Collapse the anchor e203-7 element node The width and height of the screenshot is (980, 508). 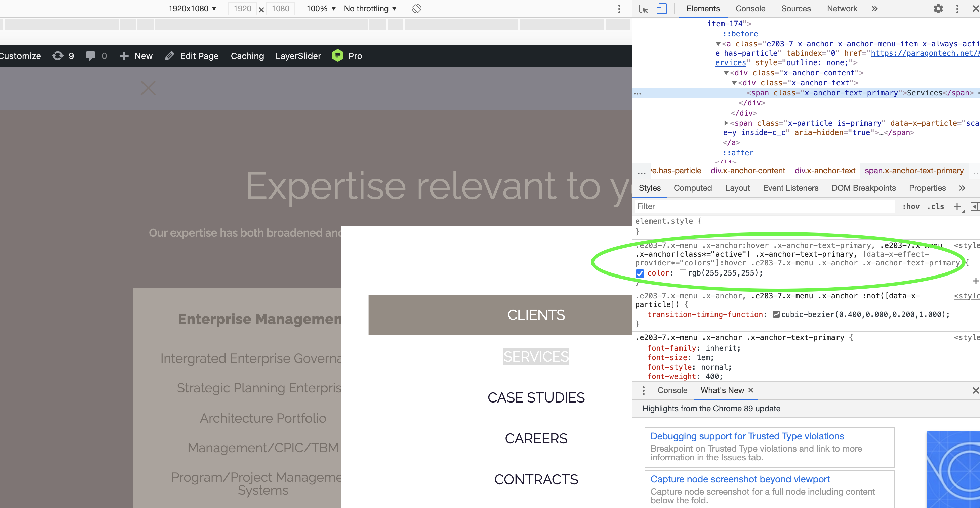click(718, 44)
